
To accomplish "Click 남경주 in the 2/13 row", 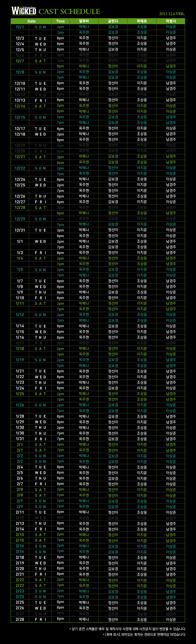I will coord(171,523).
